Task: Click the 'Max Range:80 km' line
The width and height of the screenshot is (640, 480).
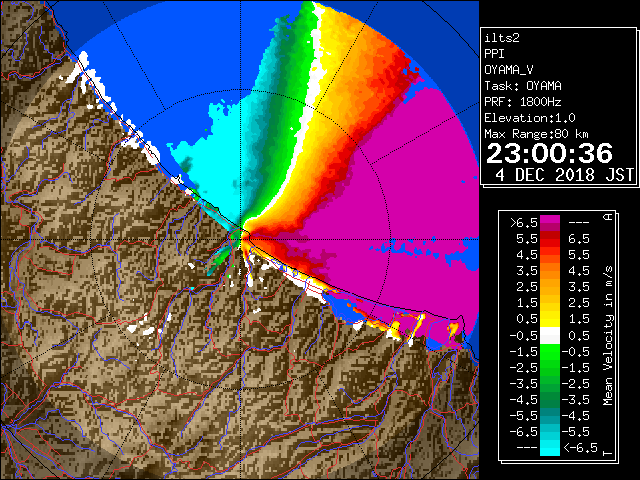Action: 536,134
